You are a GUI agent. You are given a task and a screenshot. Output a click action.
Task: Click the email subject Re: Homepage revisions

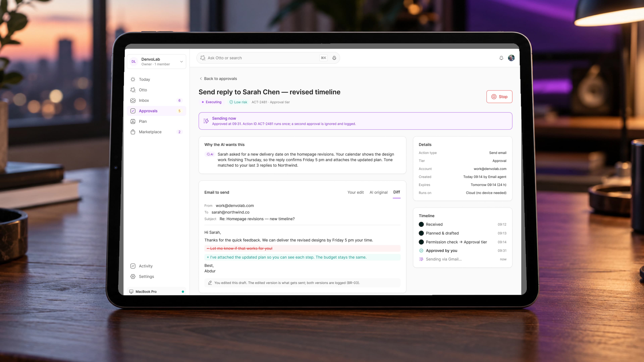click(257, 219)
